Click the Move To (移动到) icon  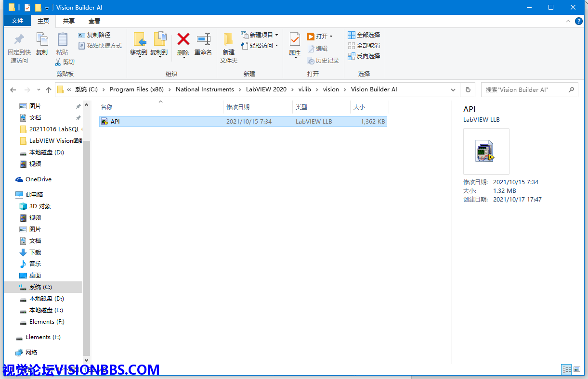click(x=139, y=40)
